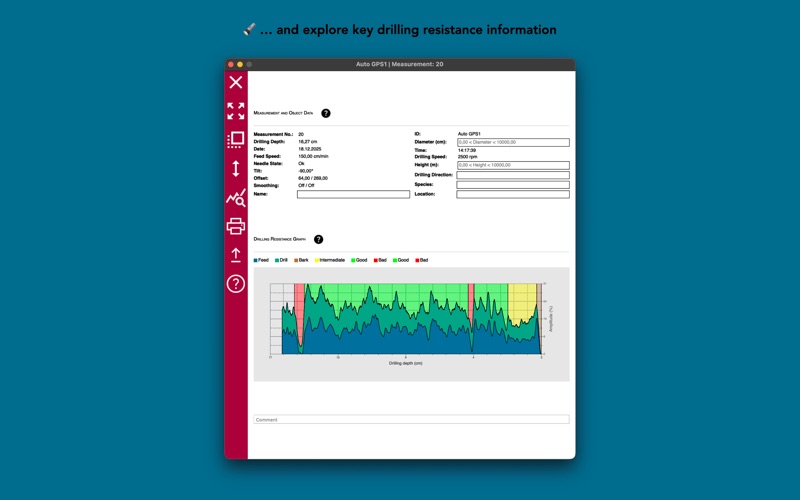The height and width of the screenshot is (500, 800).
Task: Click the Amplitude (%) axis label
Action: [551, 319]
